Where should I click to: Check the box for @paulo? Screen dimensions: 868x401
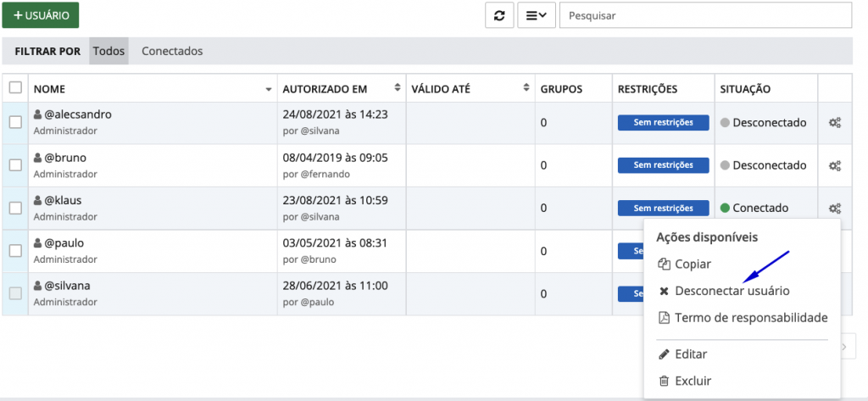coord(15,251)
